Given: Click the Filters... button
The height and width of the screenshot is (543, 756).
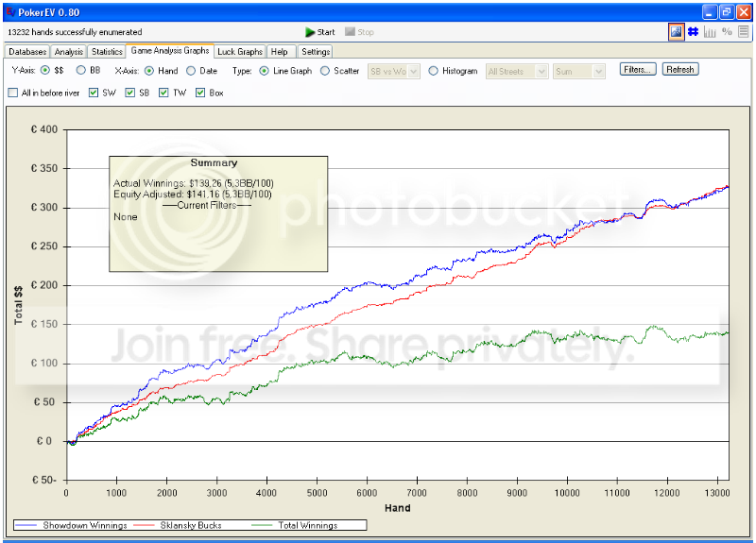Looking at the screenshot, I should click(x=637, y=69).
